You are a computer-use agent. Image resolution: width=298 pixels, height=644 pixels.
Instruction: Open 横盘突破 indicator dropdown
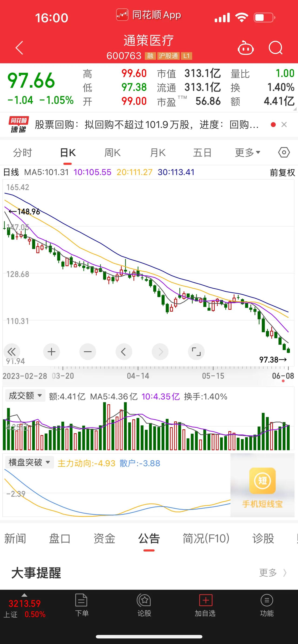[x=29, y=462]
